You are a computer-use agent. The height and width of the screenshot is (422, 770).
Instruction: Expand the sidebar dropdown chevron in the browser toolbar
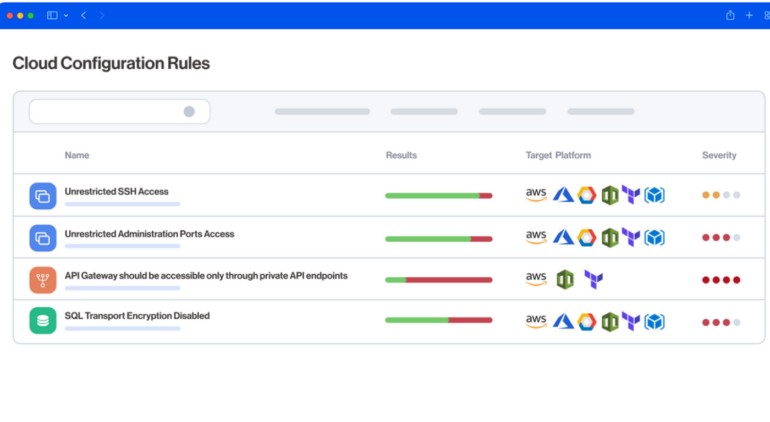(66, 16)
